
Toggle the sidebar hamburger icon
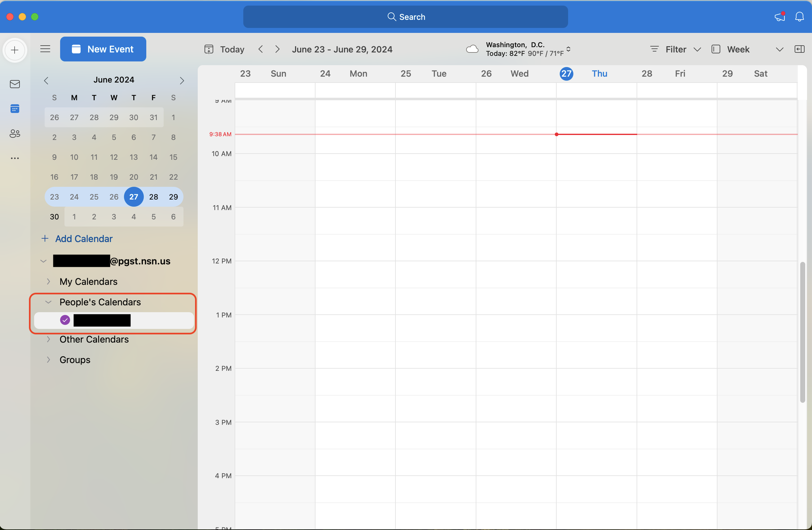pos(45,49)
